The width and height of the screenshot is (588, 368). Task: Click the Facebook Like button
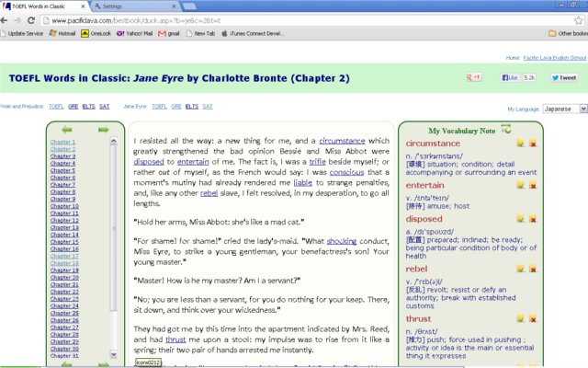pos(510,77)
